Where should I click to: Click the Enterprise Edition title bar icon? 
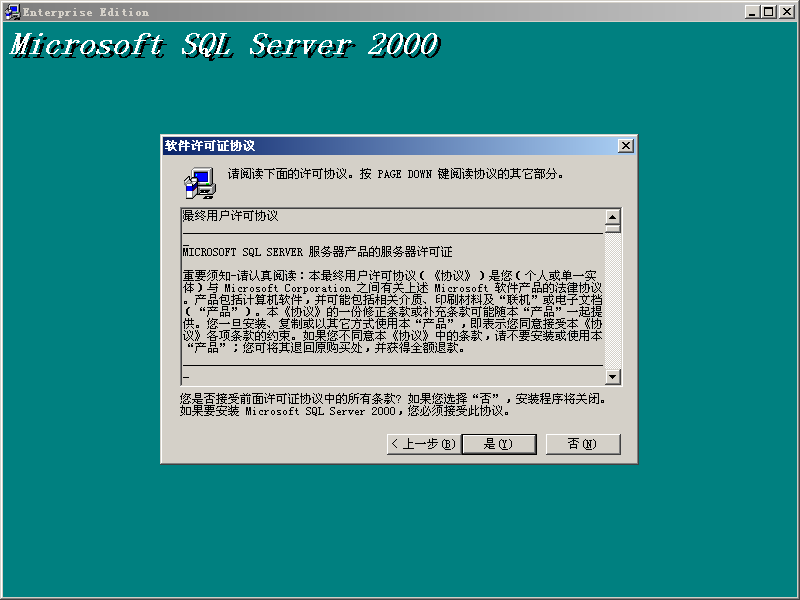[12, 12]
